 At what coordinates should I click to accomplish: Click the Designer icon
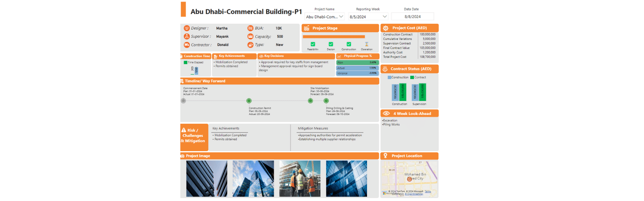point(187,28)
